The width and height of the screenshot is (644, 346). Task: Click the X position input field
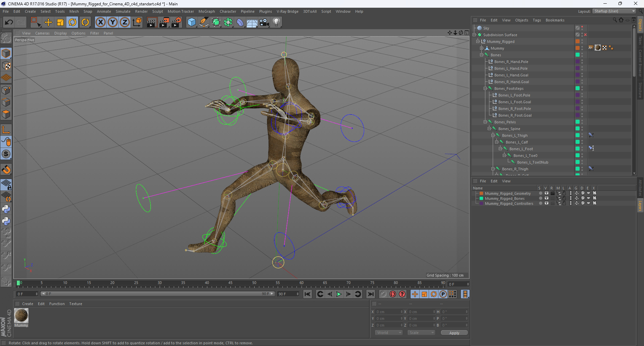388,312
